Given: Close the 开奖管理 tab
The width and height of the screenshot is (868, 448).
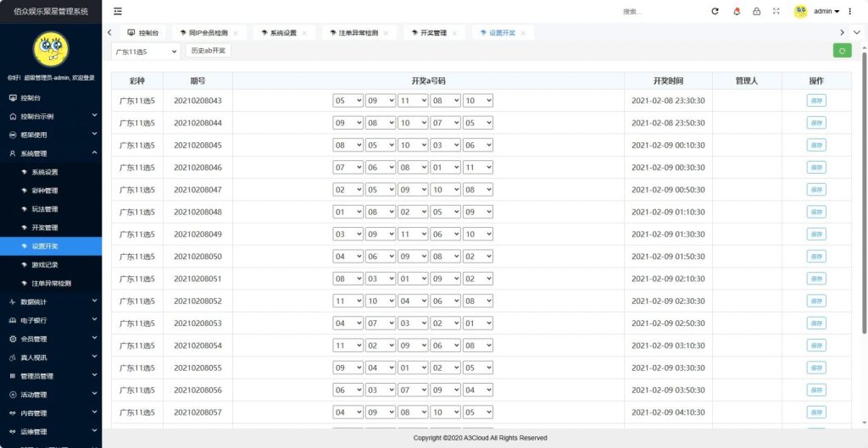Looking at the screenshot, I should 454,33.
